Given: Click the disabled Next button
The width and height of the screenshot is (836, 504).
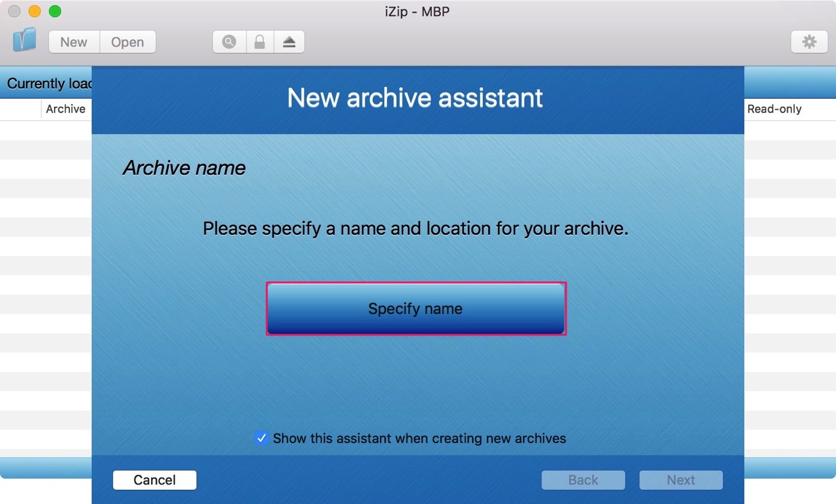Looking at the screenshot, I should 681,480.
